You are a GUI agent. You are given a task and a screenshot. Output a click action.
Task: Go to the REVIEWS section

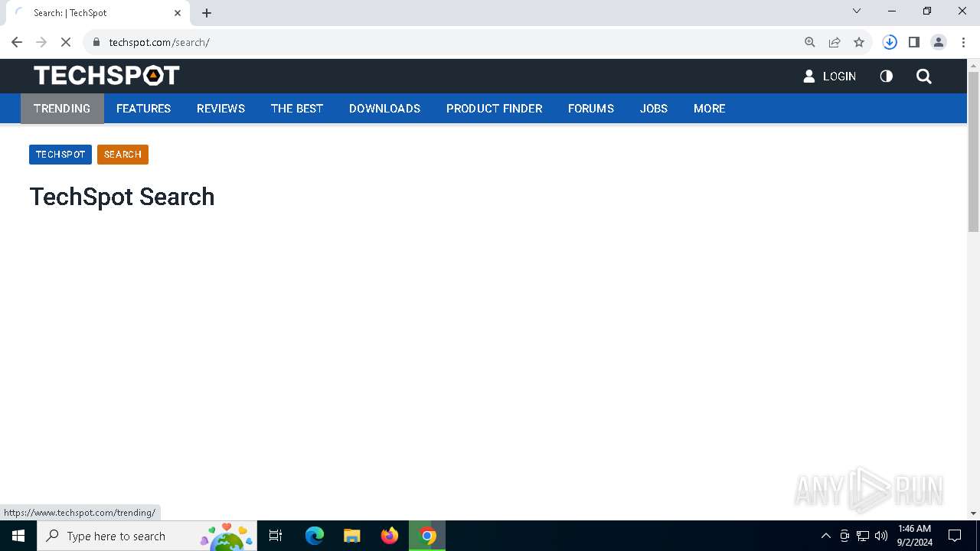tap(220, 109)
